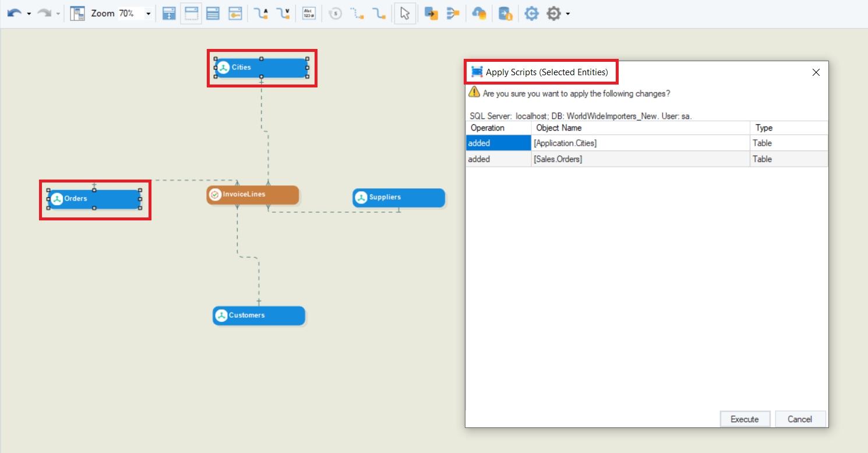Open the undo history dropdown arrow
868x453 pixels.
point(29,13)
